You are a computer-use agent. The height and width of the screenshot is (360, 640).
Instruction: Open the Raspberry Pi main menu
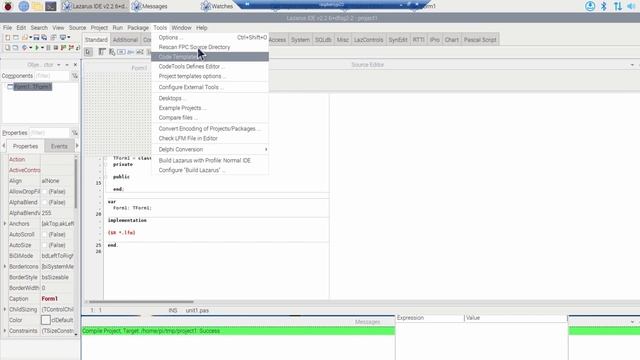pyautogui.click(x=8, y=6)
